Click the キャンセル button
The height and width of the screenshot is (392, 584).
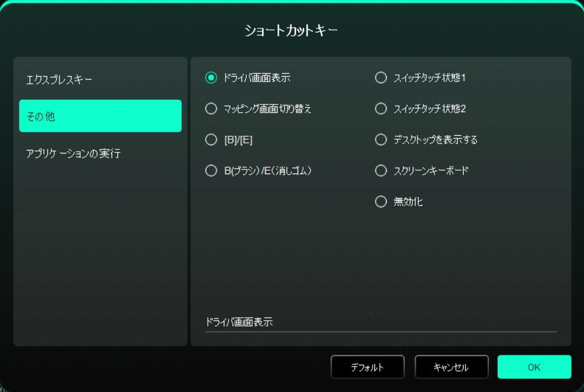(451, 367)
